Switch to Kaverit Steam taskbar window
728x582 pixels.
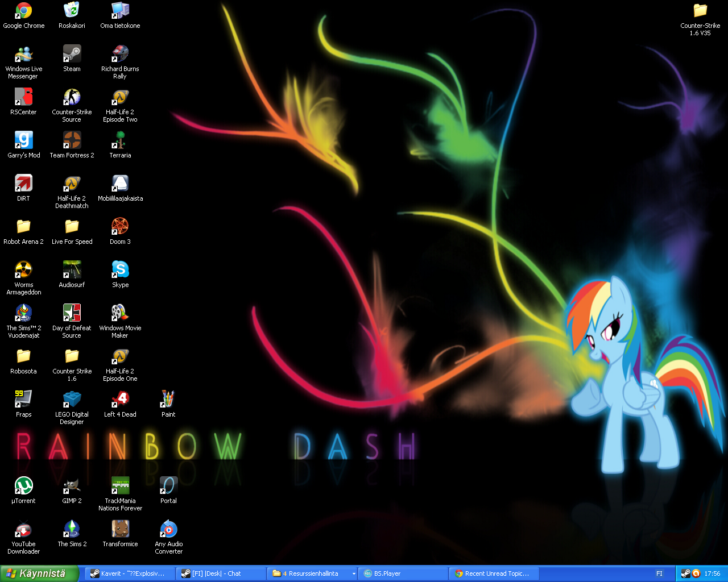click(x=130, y=573)
